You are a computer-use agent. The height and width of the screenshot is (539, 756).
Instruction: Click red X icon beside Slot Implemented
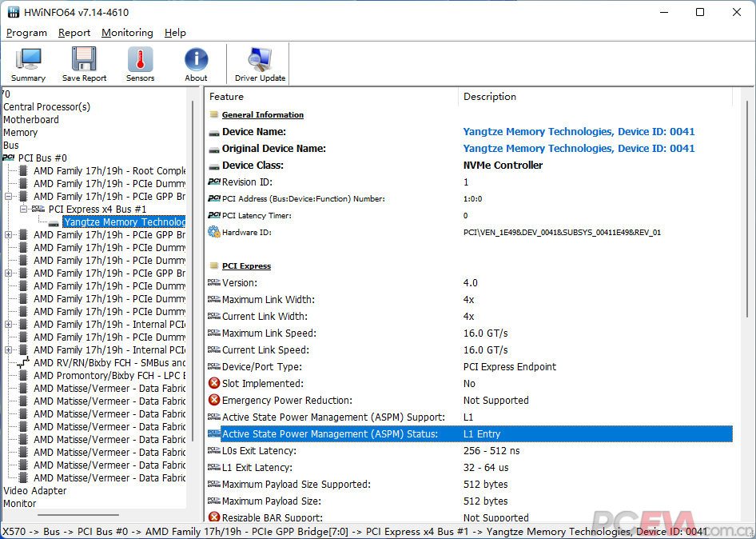(213, 383)
